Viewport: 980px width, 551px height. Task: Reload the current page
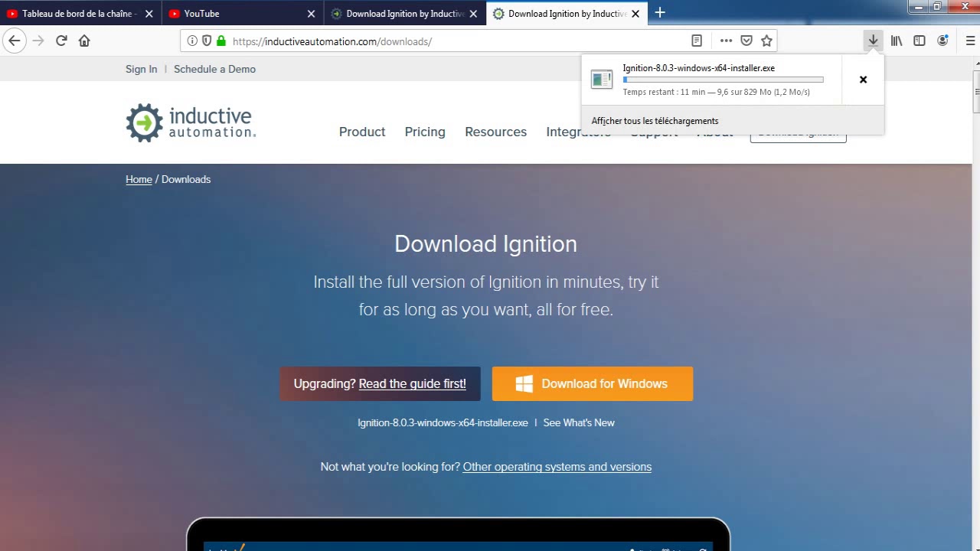61,41
